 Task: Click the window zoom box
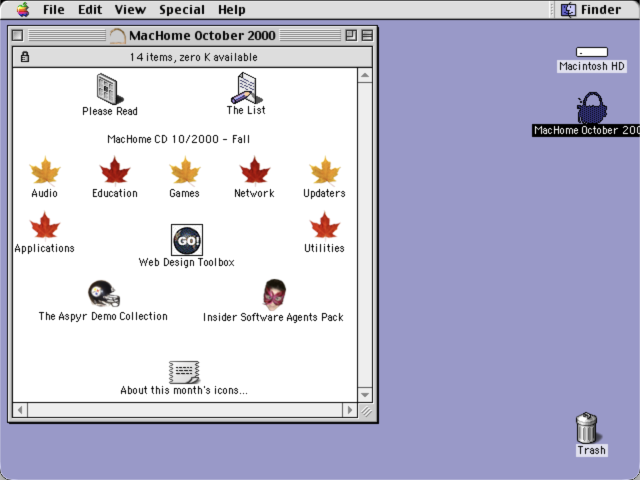pyautogui.click(x=351, y=36)
